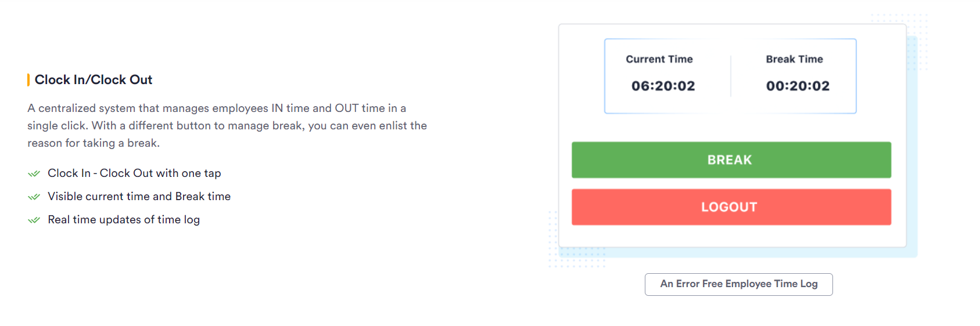Select the An Error Free Employee Time Log label
This screenshot has width=980, height=326.
[738, 284]
